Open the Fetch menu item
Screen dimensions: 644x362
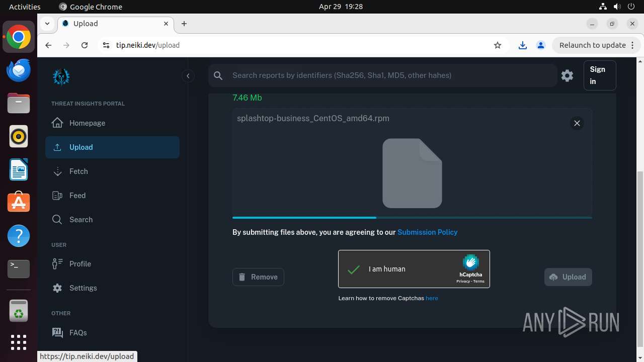tap(112, 171)
